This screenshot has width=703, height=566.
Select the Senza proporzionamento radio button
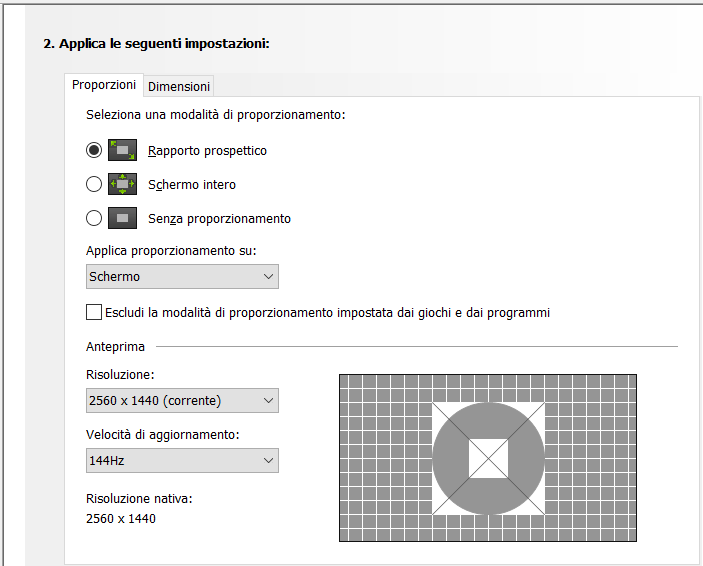point(94,218)
